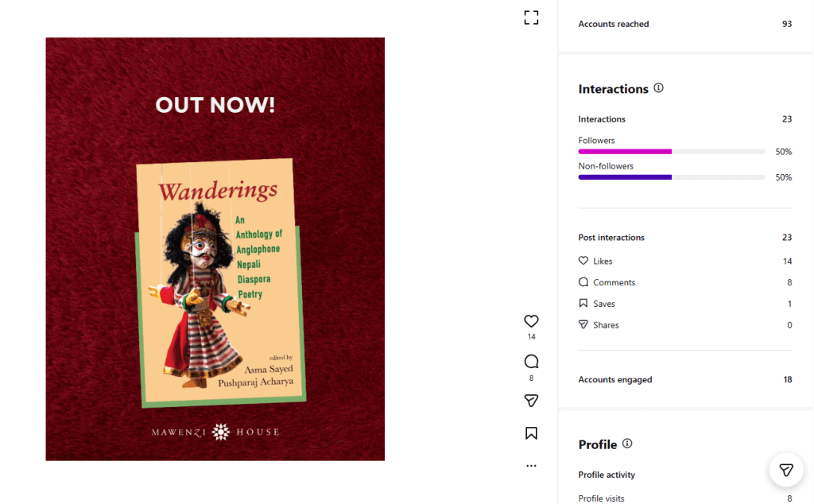Screen dimensions: 814x504
Task: Open the three-dot more options menu
Action: pos(531,466)
